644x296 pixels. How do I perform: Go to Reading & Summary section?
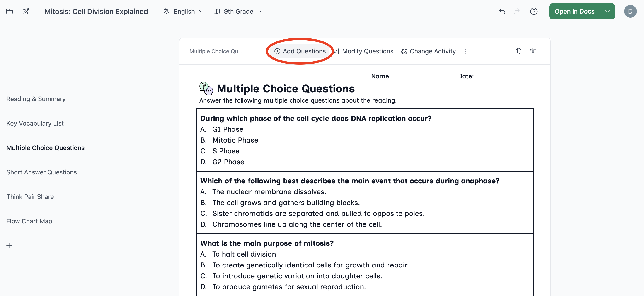[36, 99]
